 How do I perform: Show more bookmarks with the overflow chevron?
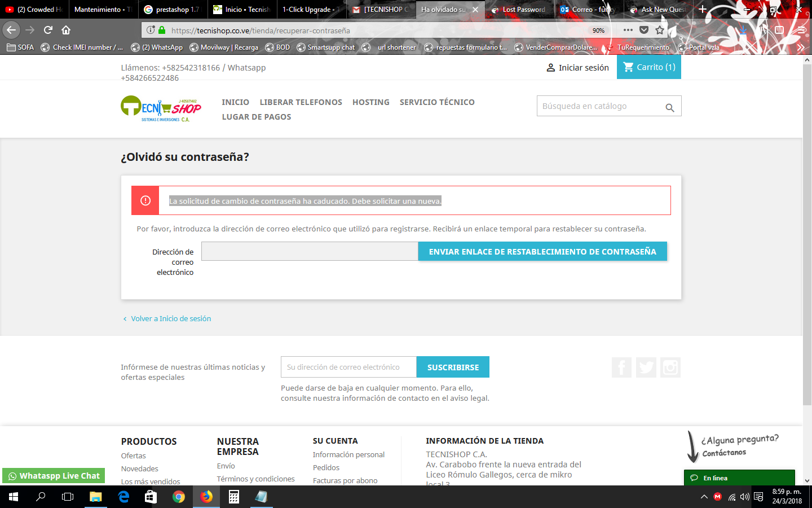click(x=801, y=47)
